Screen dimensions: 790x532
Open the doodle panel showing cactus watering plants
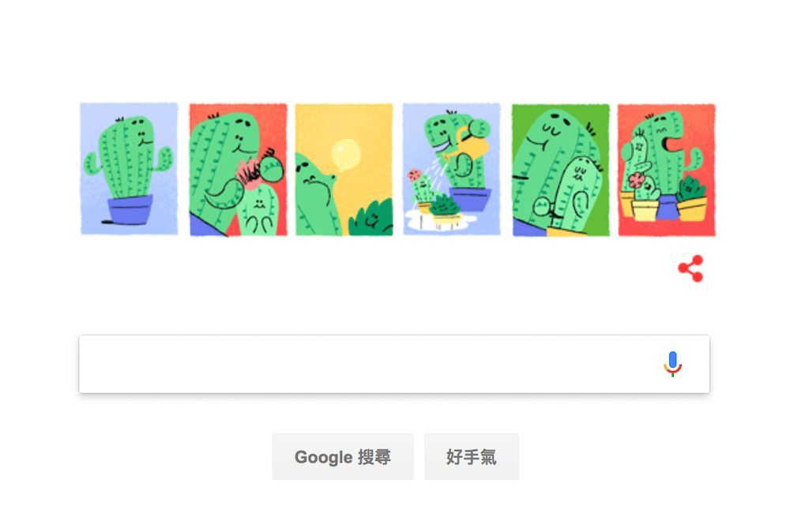(x=451, y=169)
